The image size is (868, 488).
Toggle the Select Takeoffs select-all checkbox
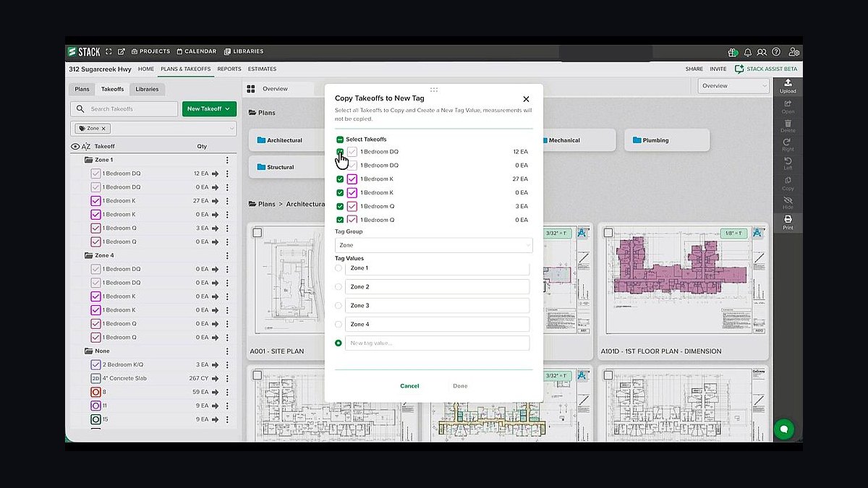click(339, 139)
